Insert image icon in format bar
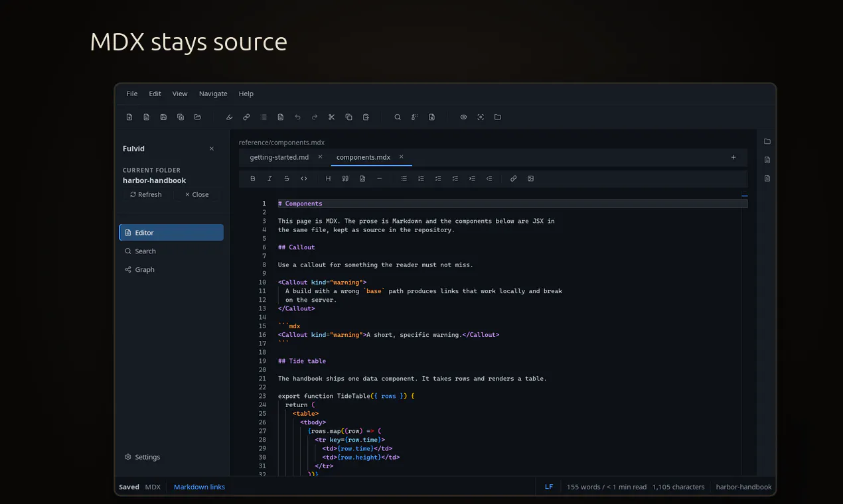Viewport: 843px width, 504px height. click(530, 178)
